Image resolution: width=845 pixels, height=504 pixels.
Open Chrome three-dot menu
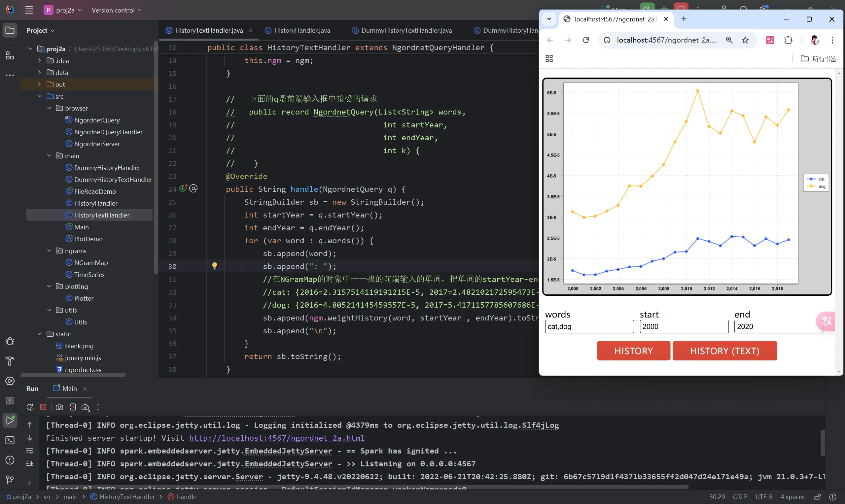[x=832, y=40]
